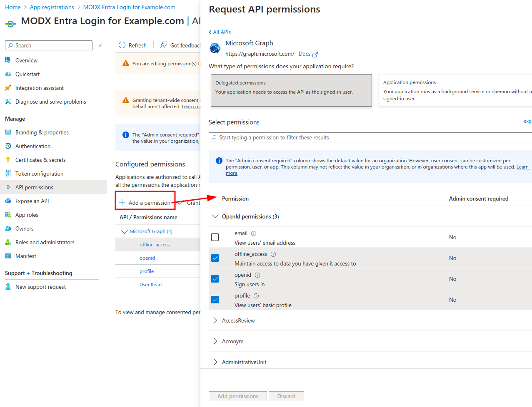Open Expose an API menu item

point(32,201)
